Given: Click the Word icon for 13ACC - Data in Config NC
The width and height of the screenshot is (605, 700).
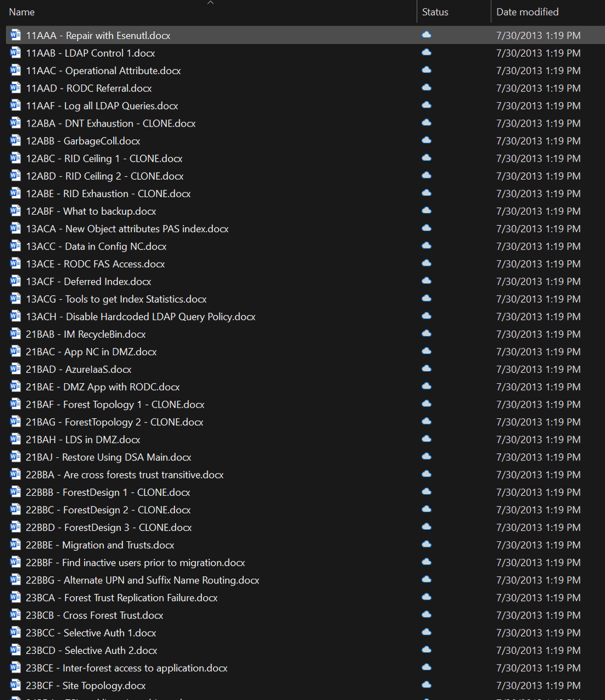Looking at the screenshot, I should point(16,246).
